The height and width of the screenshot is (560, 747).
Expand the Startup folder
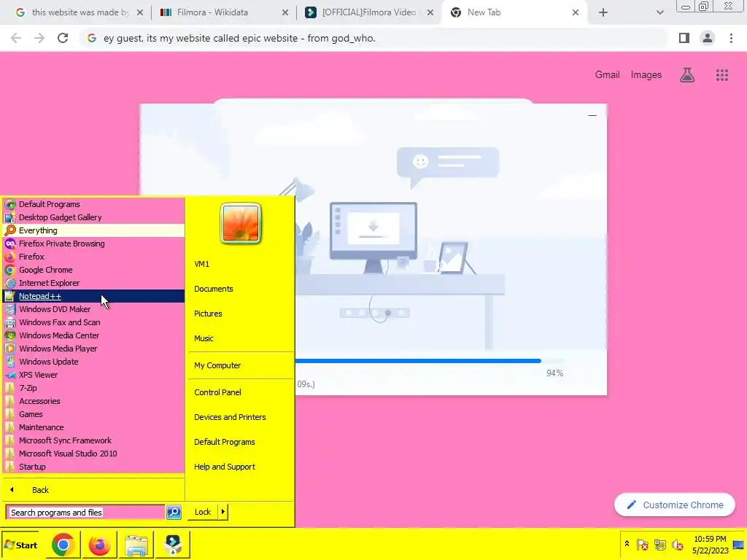click(x=93, y=467)
